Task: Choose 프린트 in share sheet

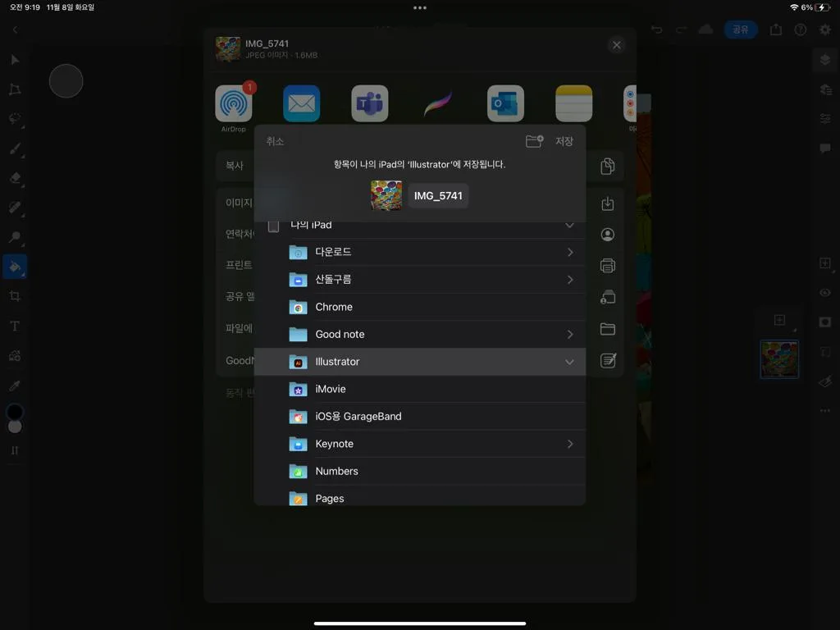Action: (239, 265)
